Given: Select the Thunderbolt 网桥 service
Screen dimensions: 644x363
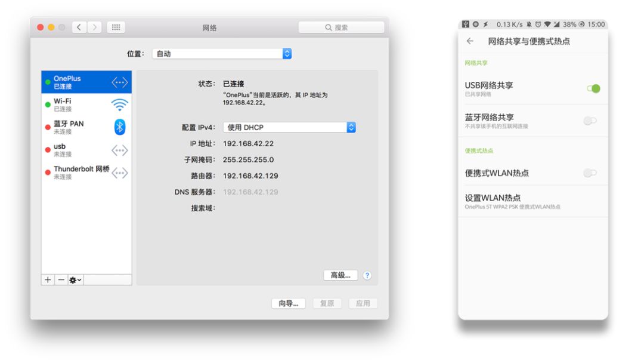Looking at the screenshot, I should [86, 173].
